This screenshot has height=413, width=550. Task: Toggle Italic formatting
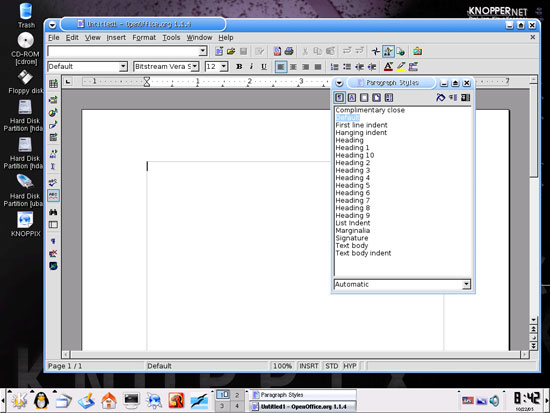[251, 67]
